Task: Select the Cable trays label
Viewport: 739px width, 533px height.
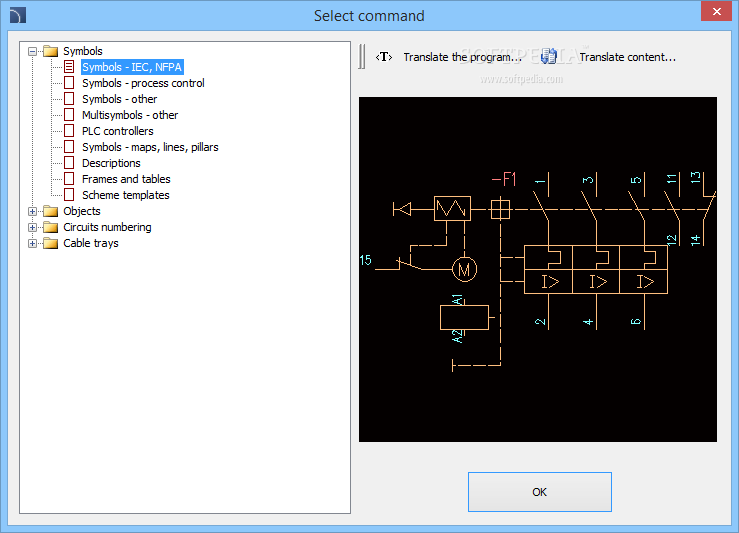Action: pos(91,243)
